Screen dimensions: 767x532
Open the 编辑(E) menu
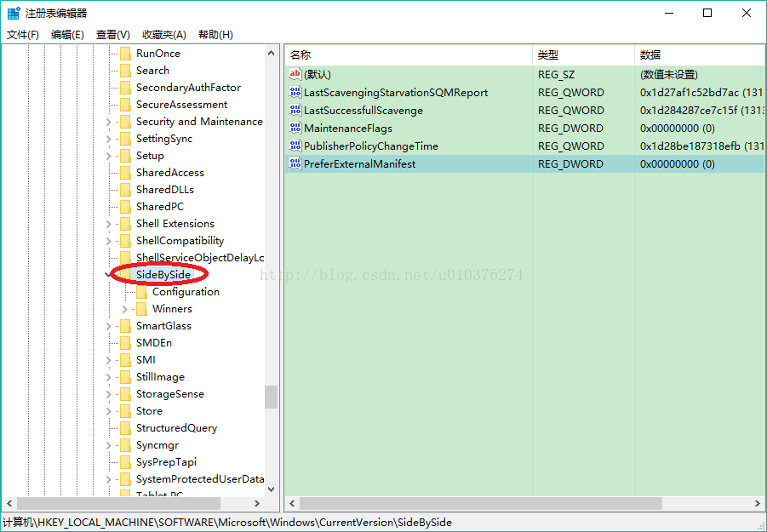click(67, 35)
